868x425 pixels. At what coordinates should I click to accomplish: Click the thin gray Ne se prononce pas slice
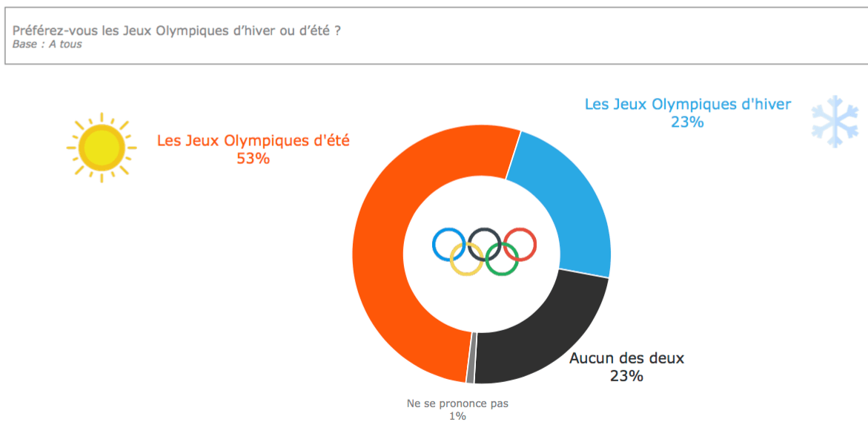470,358
